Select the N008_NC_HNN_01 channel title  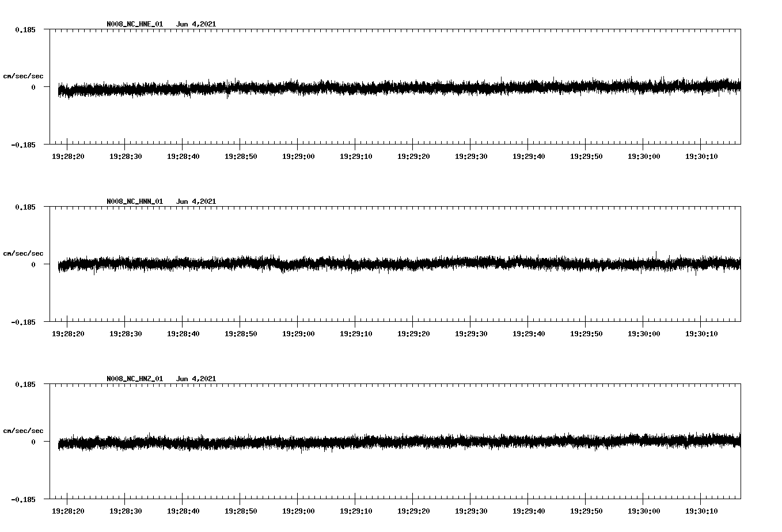135,202
